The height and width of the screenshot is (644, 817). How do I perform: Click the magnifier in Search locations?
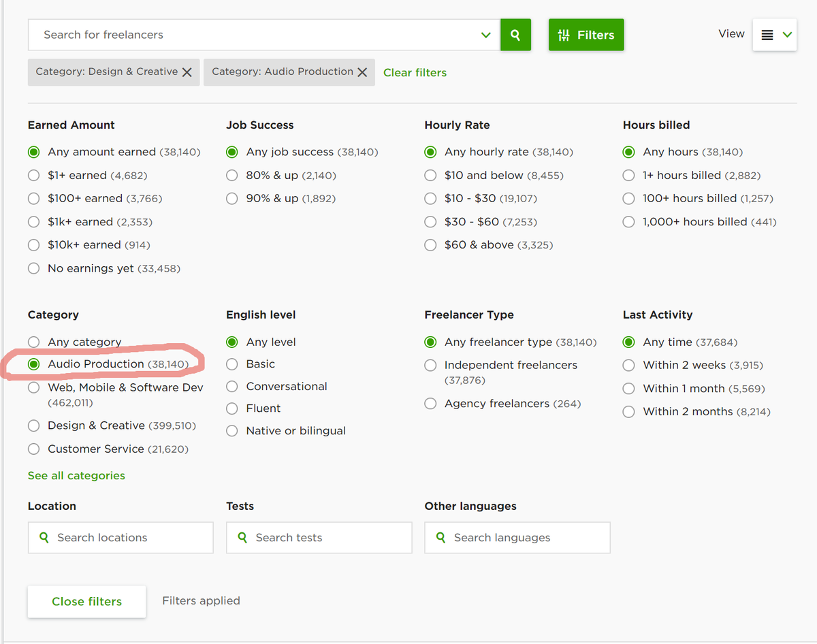(x=44, y=538)
